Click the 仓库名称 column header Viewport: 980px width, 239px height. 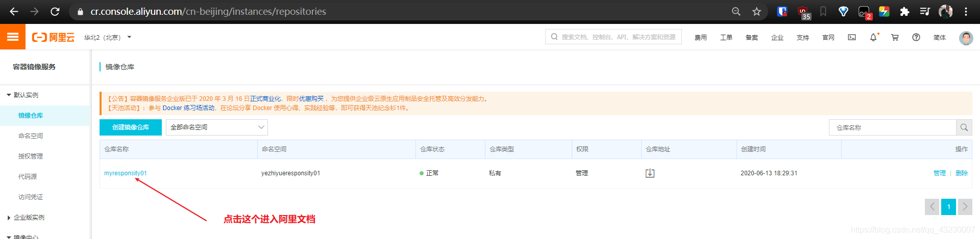point(116,149)
